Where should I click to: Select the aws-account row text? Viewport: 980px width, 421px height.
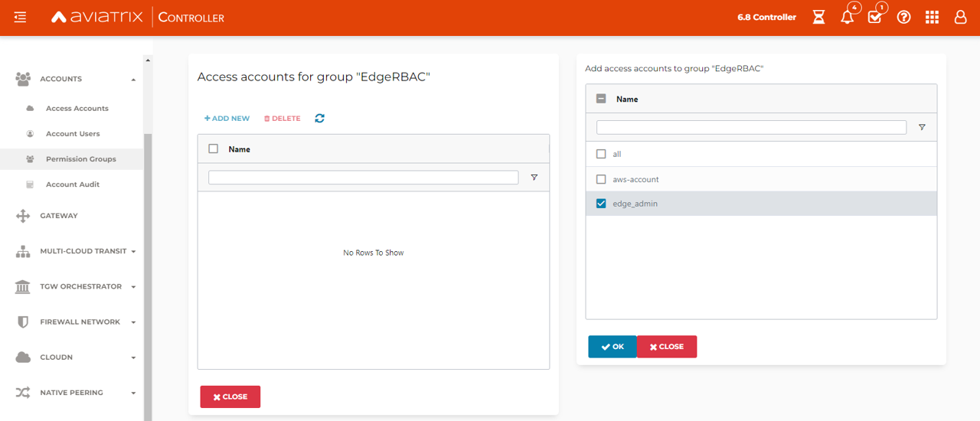[x=635, y=179]
